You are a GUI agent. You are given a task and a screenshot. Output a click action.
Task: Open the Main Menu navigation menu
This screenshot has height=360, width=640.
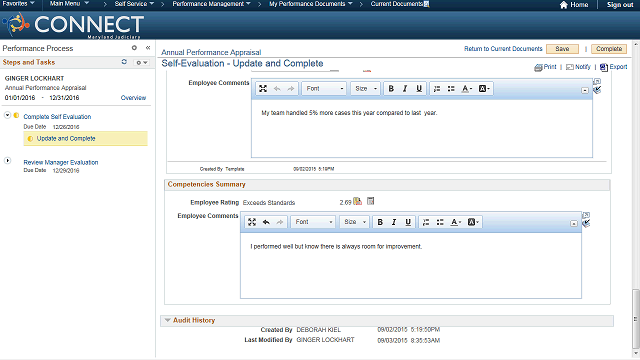pos(69,4)
